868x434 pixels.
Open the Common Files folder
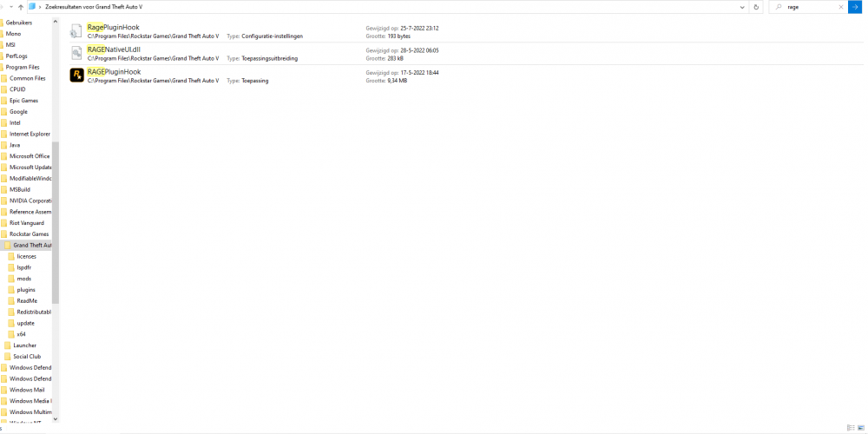[x=27, y=78]
